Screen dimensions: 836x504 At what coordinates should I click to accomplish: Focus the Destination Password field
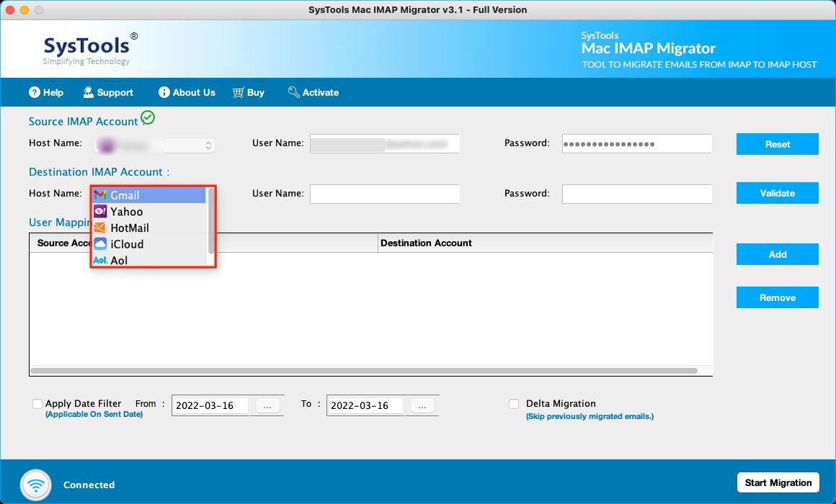pyautogui.click(x=636, y=194)
